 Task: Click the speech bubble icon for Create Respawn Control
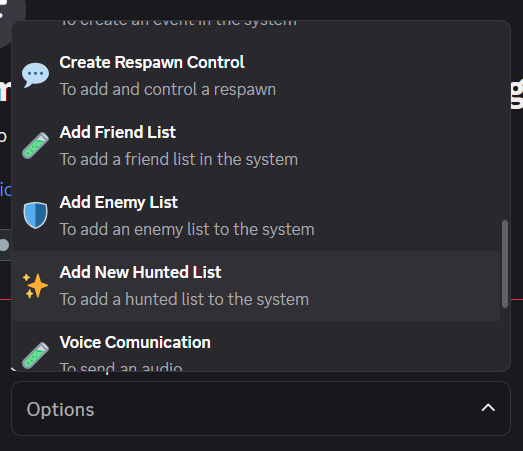click(35, 75)
